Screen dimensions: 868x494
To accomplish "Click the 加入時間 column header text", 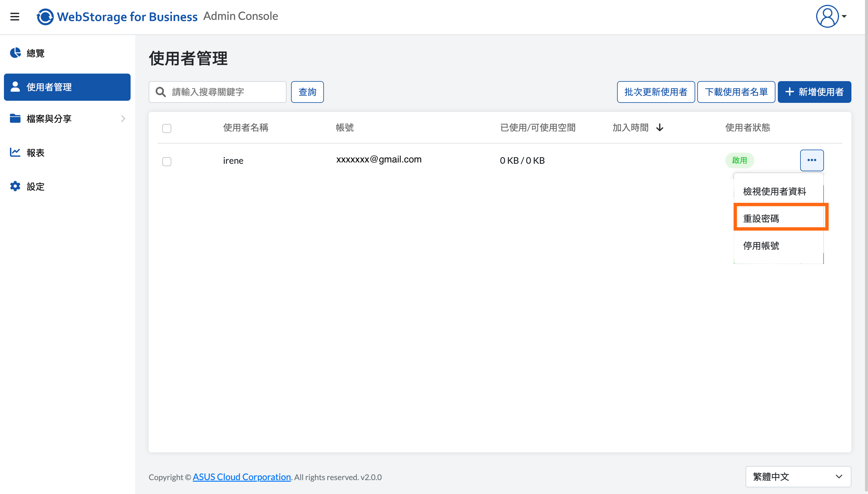I will (x=630, y=128).
